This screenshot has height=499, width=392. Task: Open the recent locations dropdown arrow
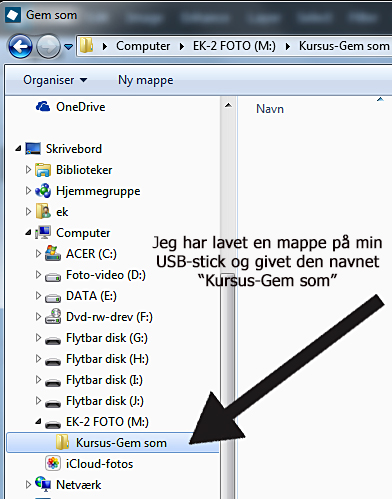[68, 47]
